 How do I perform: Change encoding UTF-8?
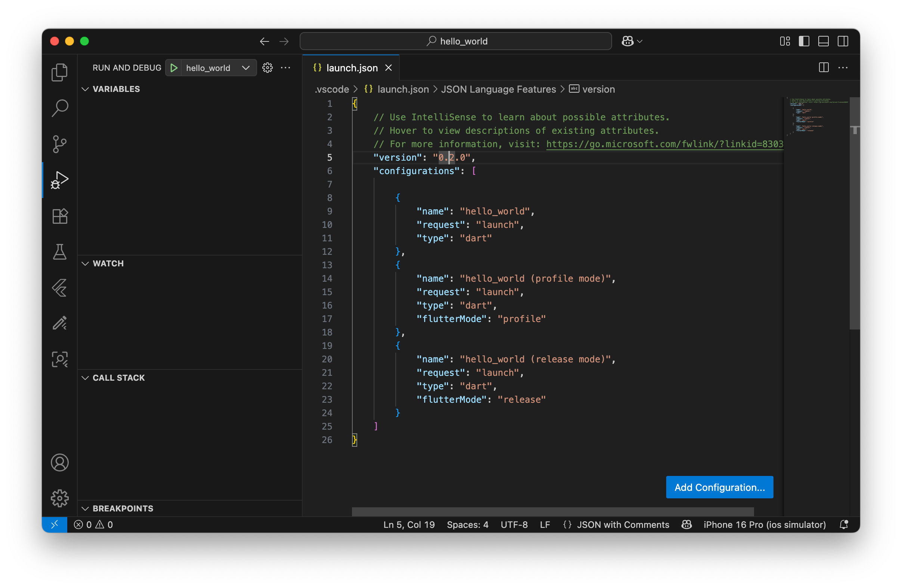[x=514, y=525]
